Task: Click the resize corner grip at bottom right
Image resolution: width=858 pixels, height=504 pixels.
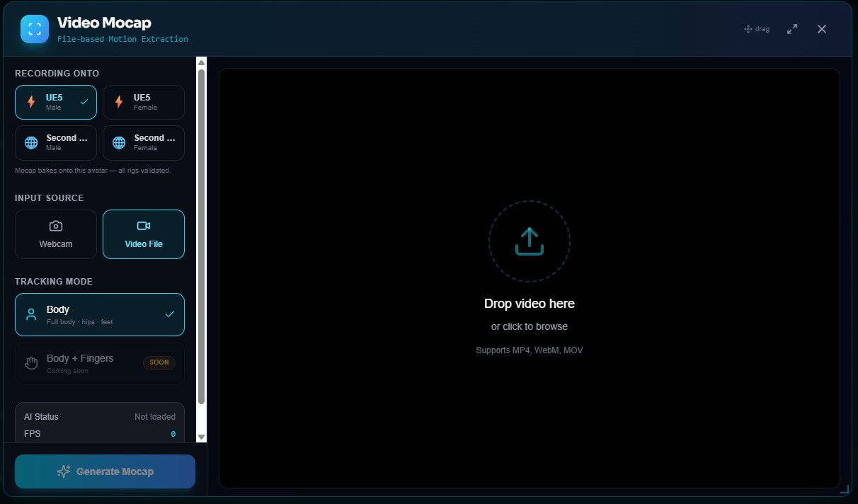Action: tap(844, 489)
